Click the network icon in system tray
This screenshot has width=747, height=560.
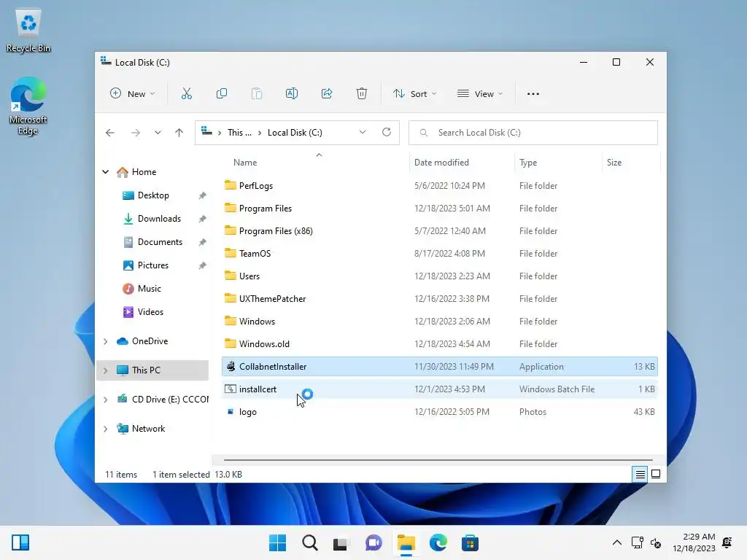(638, 542)
